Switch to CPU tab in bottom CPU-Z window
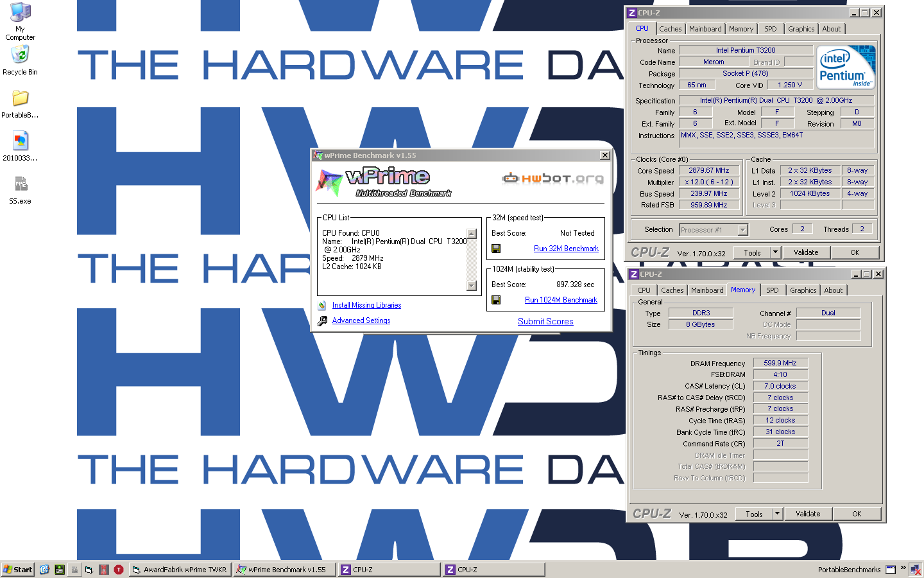The height and width of the screenshot is (578, 924). tap(644, 290)
